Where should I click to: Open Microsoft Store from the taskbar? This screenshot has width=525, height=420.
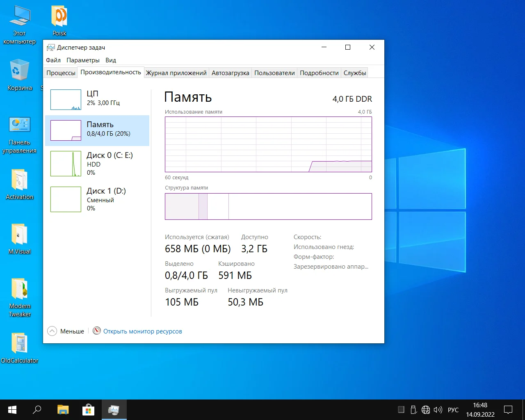[88, 410]
